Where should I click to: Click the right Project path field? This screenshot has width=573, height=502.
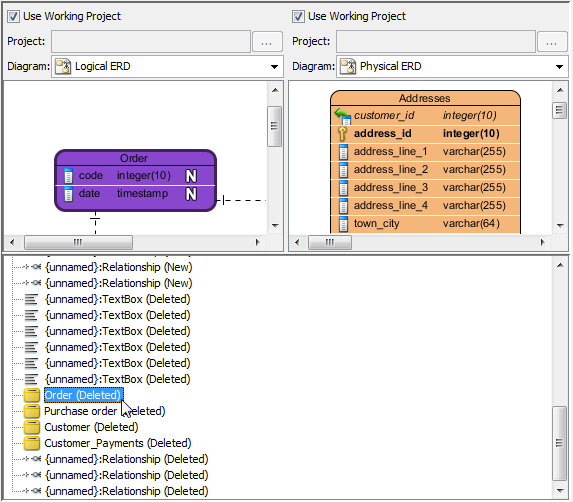(x=436, y=41)
